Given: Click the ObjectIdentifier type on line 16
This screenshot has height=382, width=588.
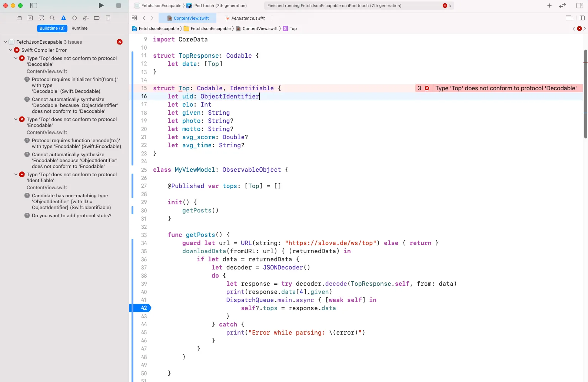Looking at the screenshot, I should [230, 96].
